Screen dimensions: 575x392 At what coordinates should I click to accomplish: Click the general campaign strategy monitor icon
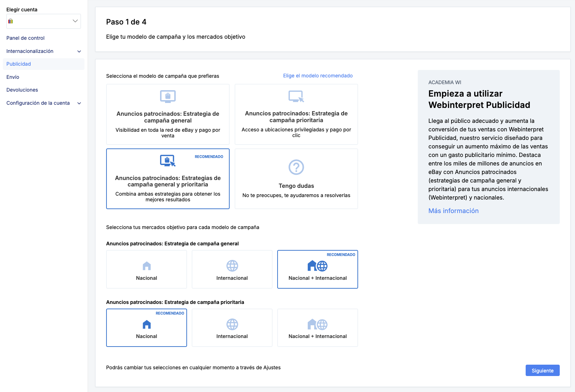pos(168,96)
